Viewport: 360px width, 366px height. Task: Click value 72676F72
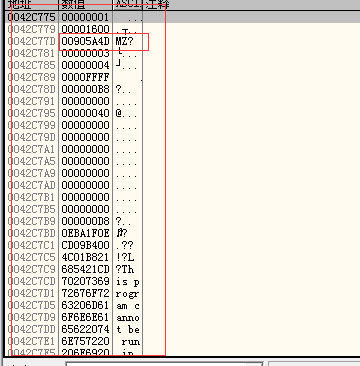tap(85, 294)
